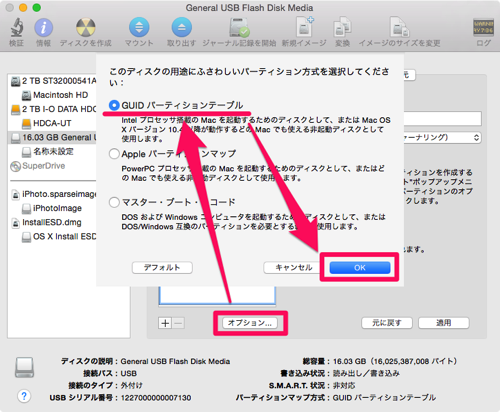Select OS X Install ESD volume
500x412 pixels.
[59, 237]
